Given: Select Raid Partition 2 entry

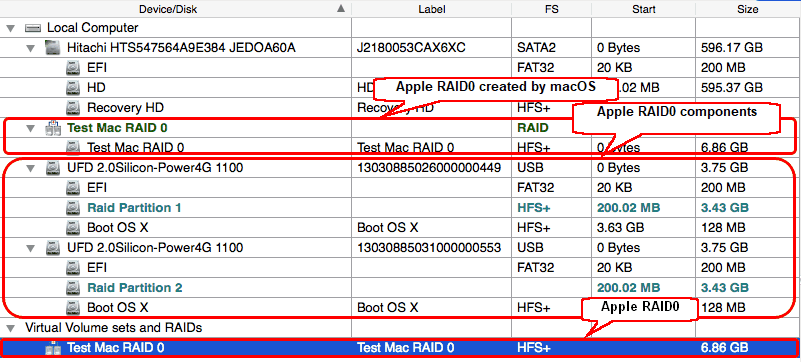Looking at the screenshot, I should 135,287.
